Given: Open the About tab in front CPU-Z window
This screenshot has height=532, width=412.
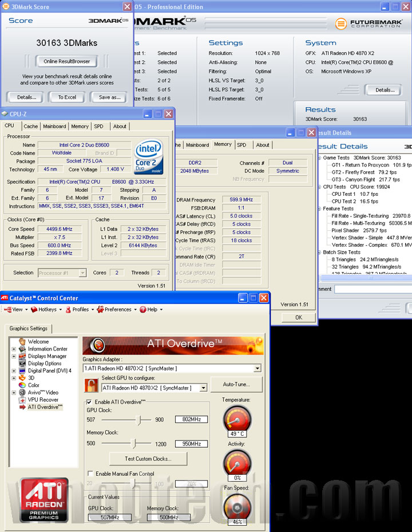Looking at the screenshot, I should 120,126.
